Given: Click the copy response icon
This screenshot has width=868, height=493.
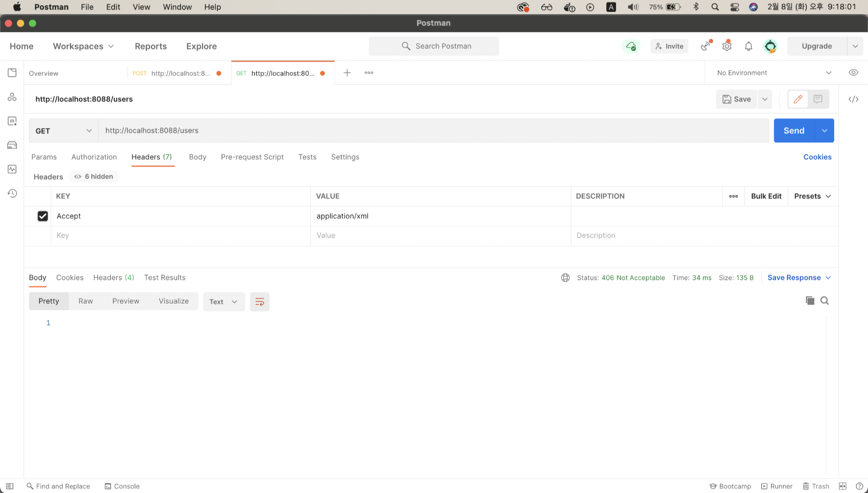Looking at the screenshot, I should click(x=810, y=301).
